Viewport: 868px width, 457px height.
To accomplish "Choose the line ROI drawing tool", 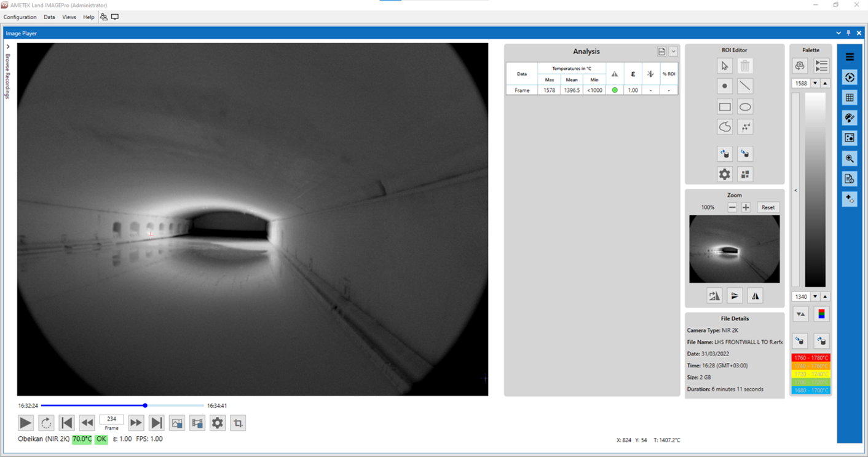I will (x=745, y=86).
